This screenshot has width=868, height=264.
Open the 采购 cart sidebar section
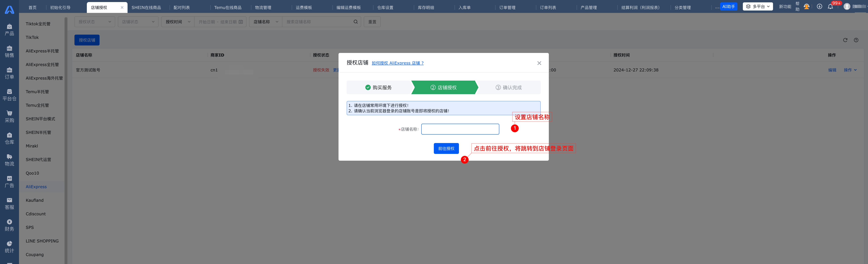(9, 117)
